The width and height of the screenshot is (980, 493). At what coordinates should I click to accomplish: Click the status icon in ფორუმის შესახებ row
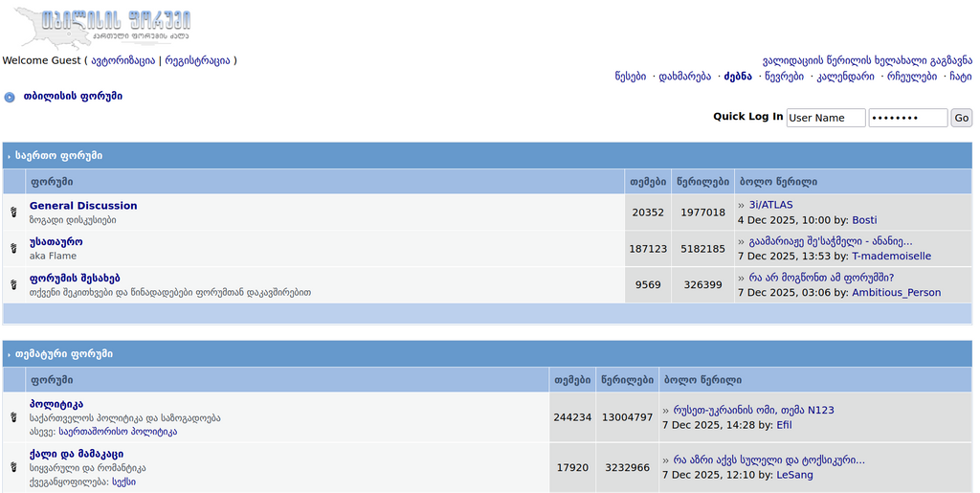coord(13,285)
